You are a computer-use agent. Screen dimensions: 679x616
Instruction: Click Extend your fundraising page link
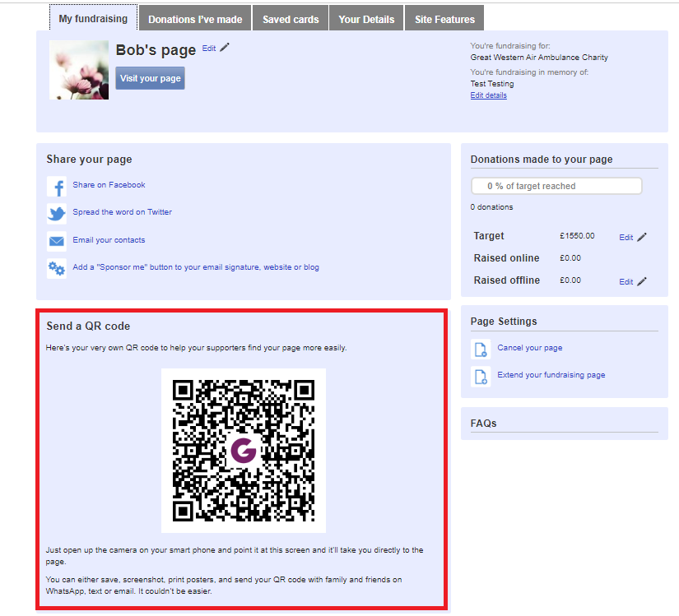551,375
